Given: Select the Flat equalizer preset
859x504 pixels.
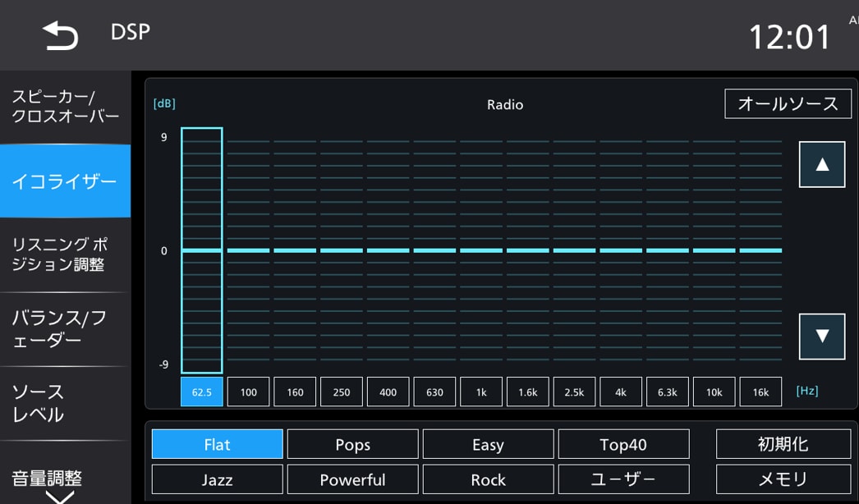Looking at the screenshot, I should click(218, 444).
